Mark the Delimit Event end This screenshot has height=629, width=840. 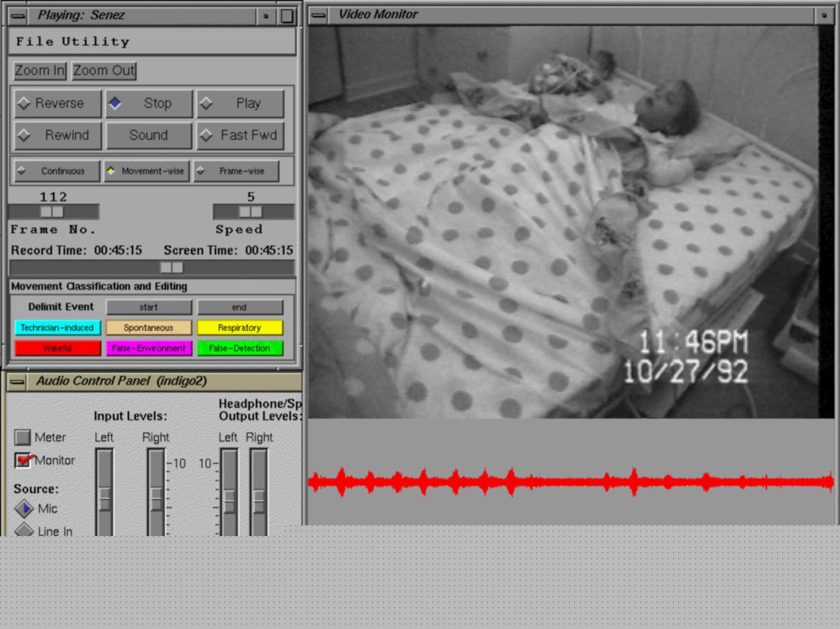coord(239,307)
